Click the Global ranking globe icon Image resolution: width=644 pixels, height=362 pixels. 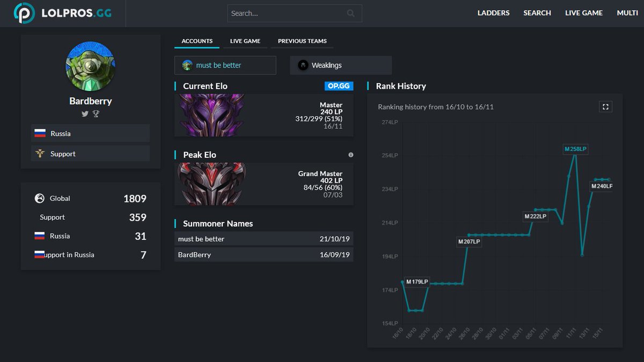click(39, 198)
